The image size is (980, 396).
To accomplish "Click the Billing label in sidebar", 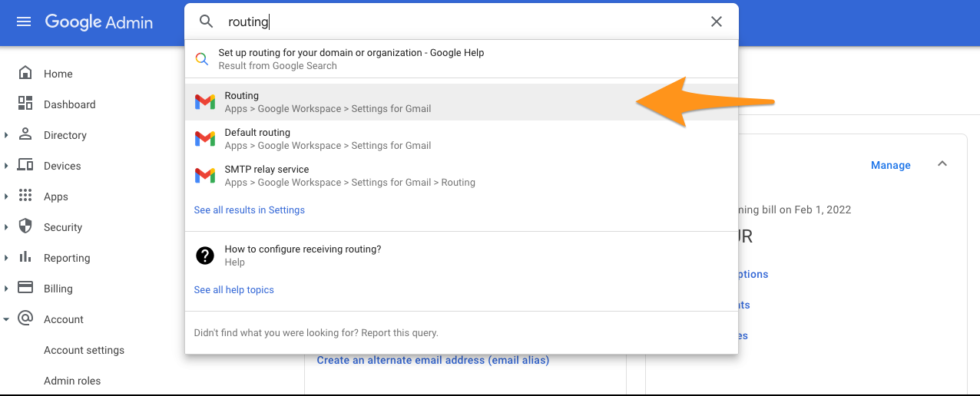I will (x=58, y=289).
